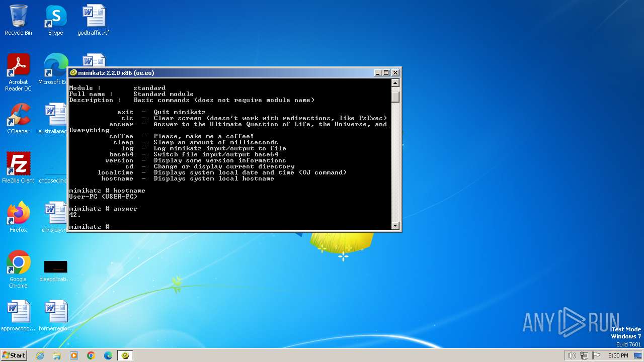The width and height of the screenshot is (644, 362).
Task: Open Acrobat Reader DC shortcut
Action: pyautogui.click(x=18, y=72)
